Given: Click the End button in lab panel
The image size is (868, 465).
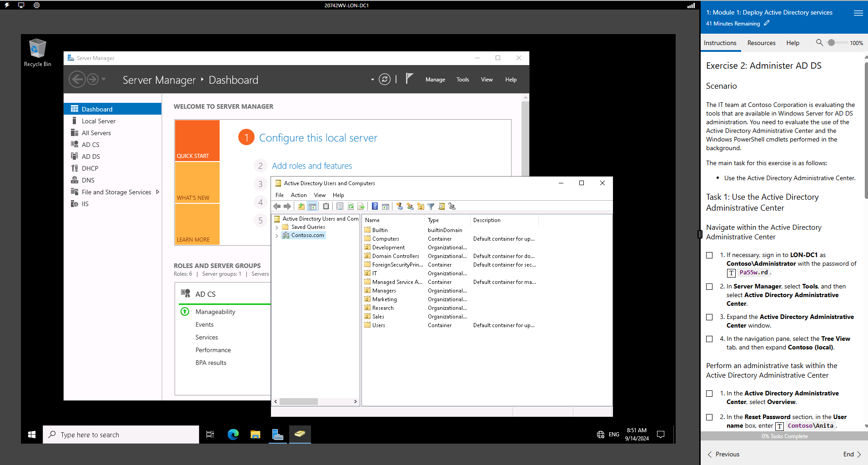Looking at the screenshot, I should [x=852, y=455].
